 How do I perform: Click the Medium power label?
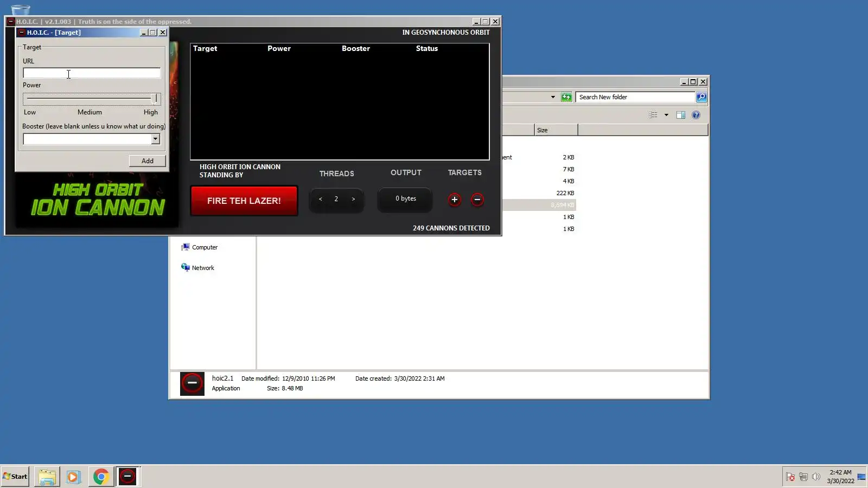pyautogui.click(x=90, y=112)
